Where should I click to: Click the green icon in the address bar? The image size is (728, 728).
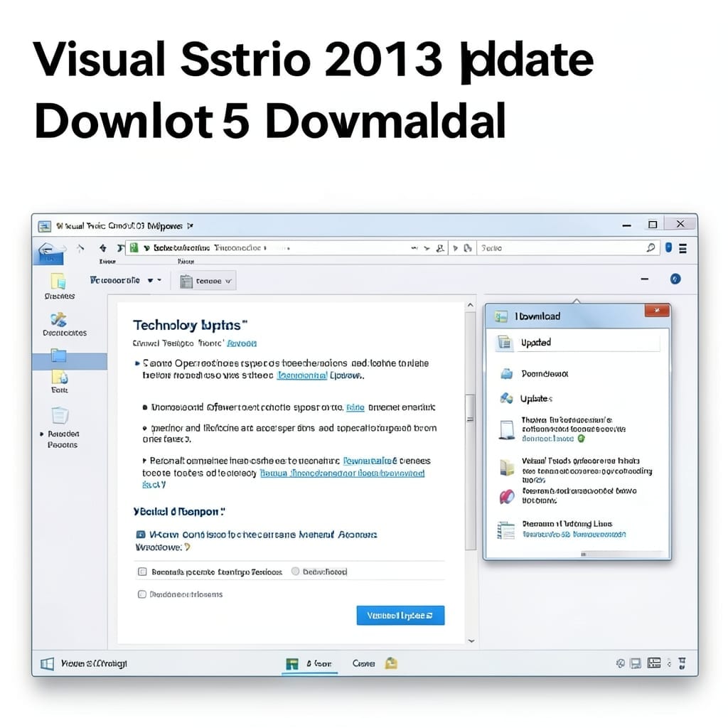click(134, 248)
